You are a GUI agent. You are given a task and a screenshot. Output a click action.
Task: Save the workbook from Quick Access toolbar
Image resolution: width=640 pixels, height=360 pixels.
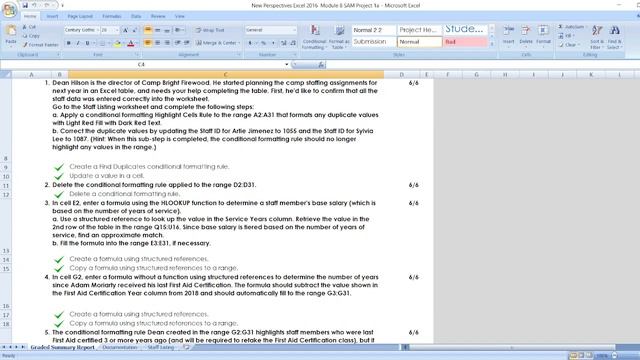25,5
